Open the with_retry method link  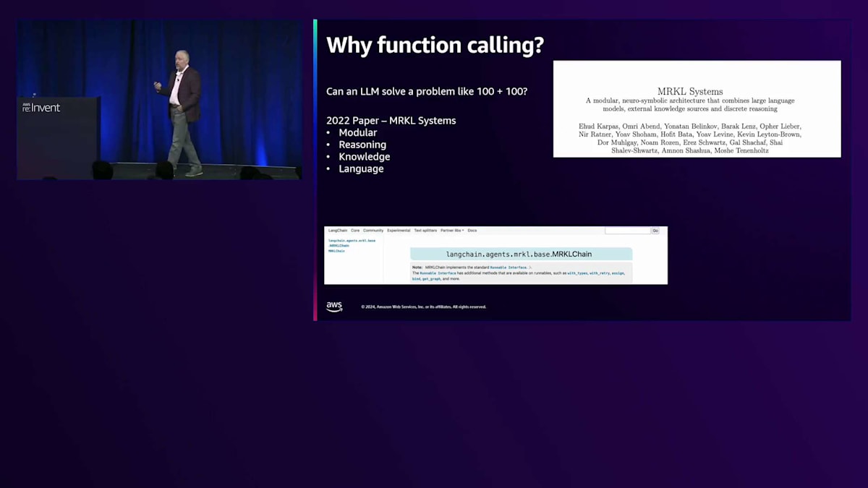click(600, 273)
